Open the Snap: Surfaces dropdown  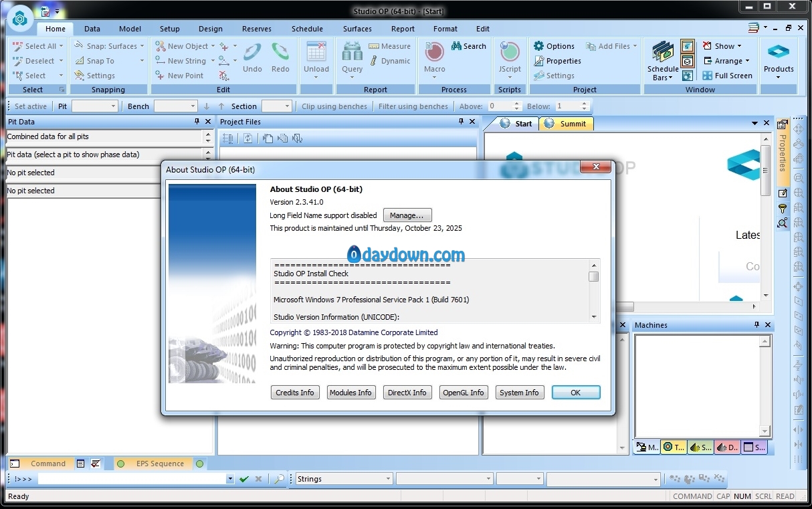click(142, 46)
